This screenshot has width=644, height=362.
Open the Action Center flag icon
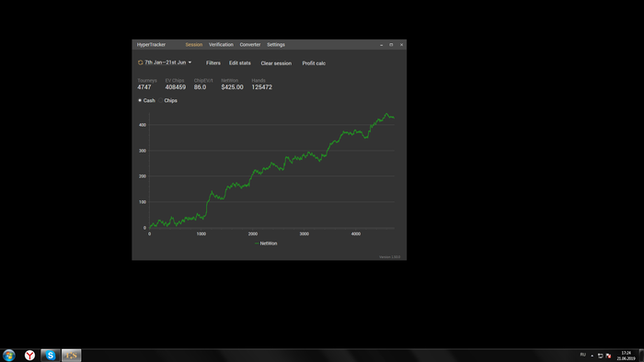[608, 356]
